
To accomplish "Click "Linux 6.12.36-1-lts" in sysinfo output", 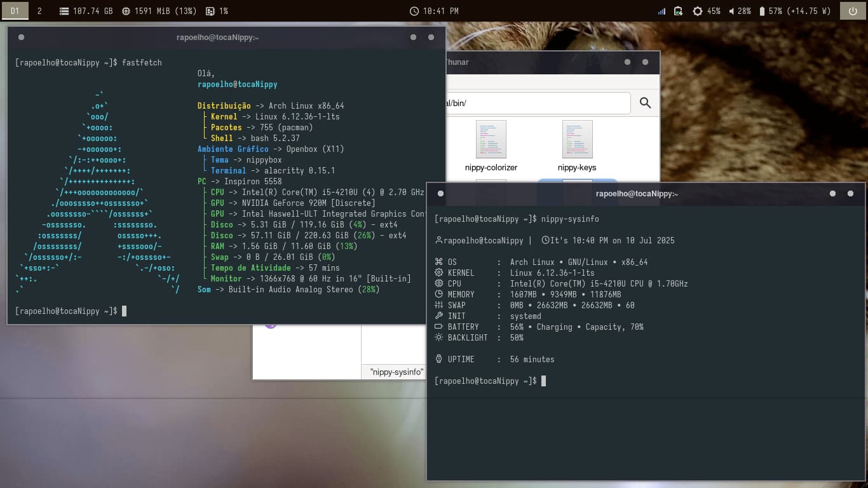I will tap(552, 273).
